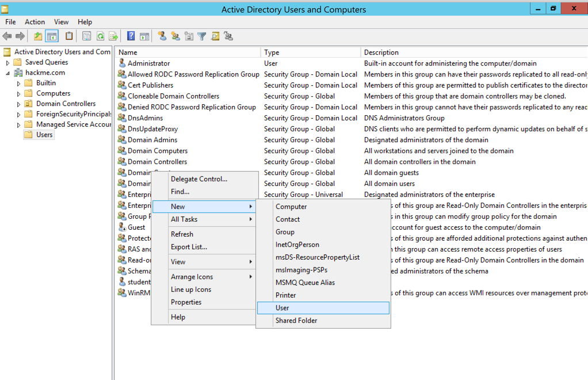588x380 pixels.
Task: Click the Export List toolbar icon
Action: click(x=113, y=36)
